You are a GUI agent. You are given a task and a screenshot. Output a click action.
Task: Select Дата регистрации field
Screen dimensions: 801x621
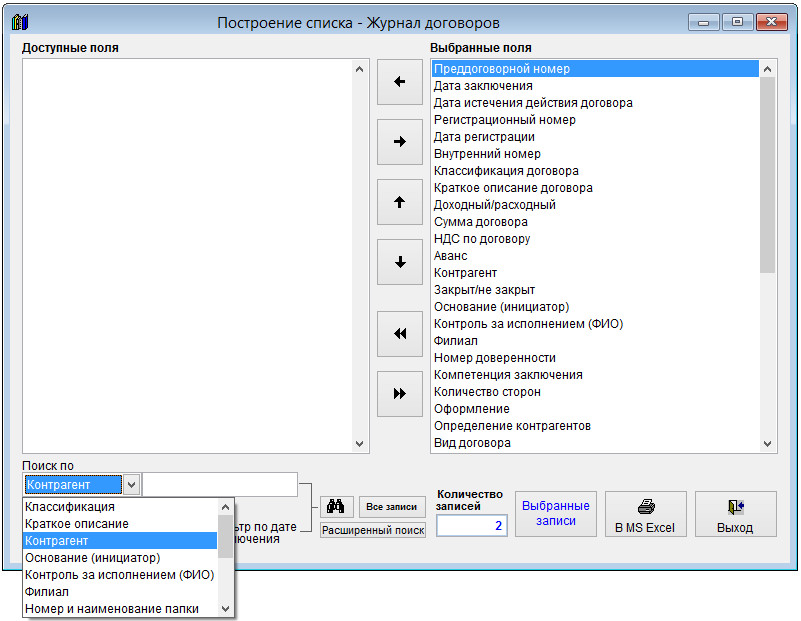595,137
